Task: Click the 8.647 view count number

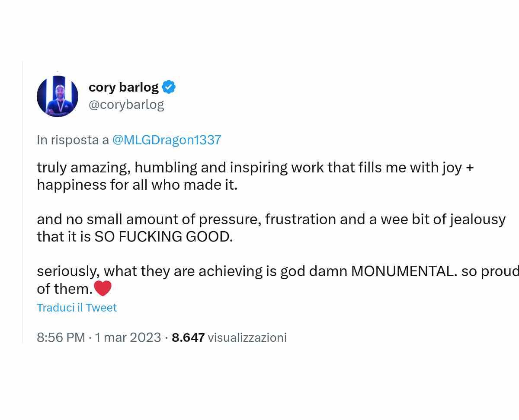Action: coord(188,337)
